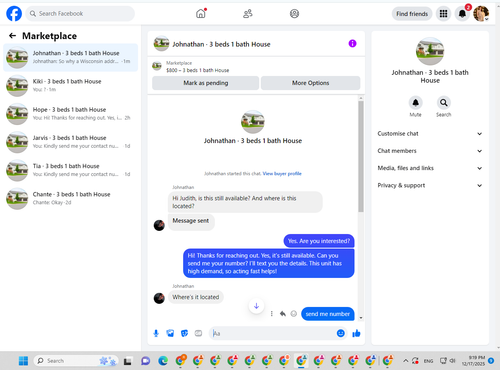Screen dimensions: 500x370
Task: Click the chat scrollbar thumb
Action: [x=361, y=156]
